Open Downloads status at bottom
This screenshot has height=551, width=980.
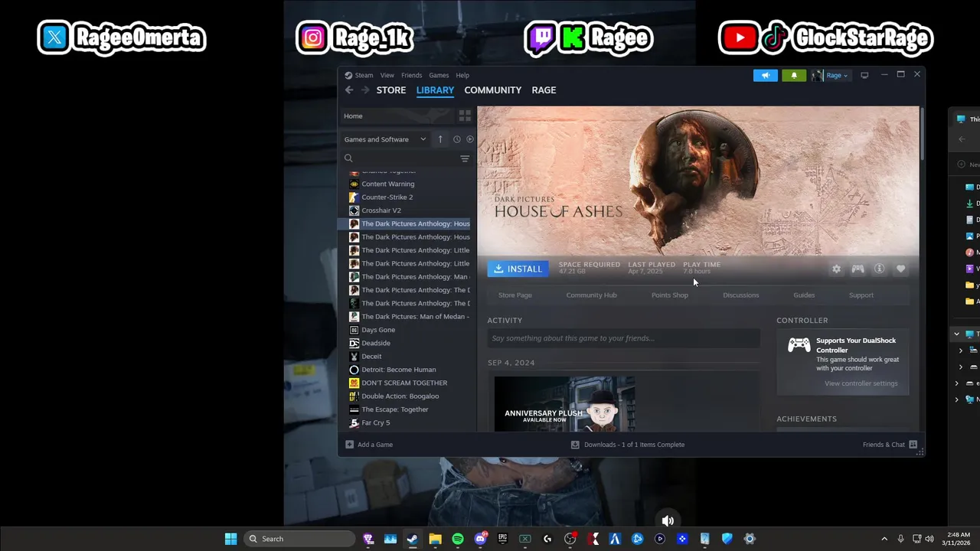pyautogui.click(x=628, y=445)
